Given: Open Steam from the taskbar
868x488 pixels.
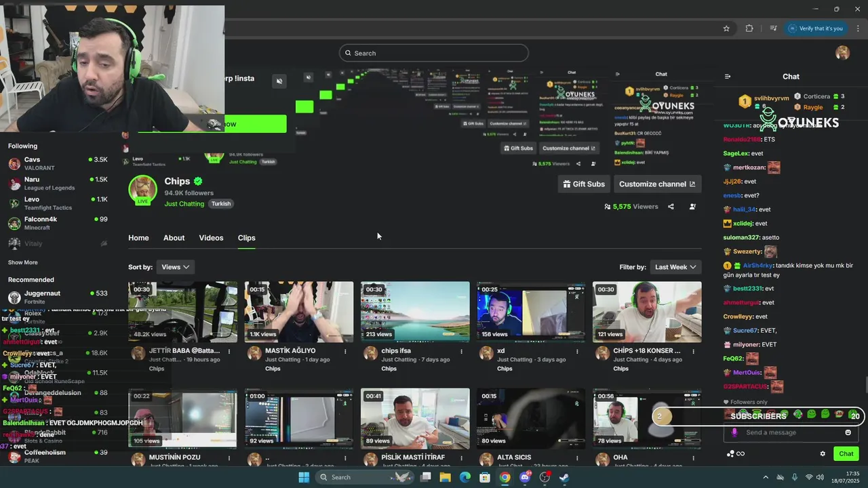Looking at the screenshot, I should pos(565,477).
